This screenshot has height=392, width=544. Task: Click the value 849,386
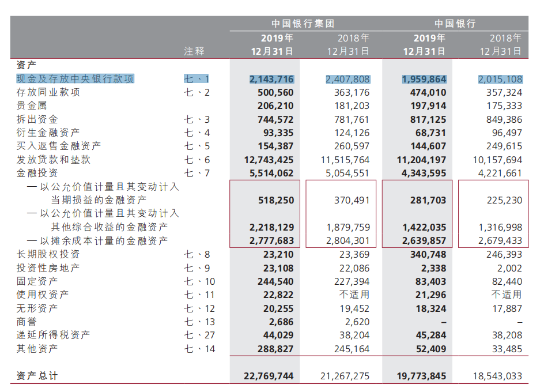[504, 120]
